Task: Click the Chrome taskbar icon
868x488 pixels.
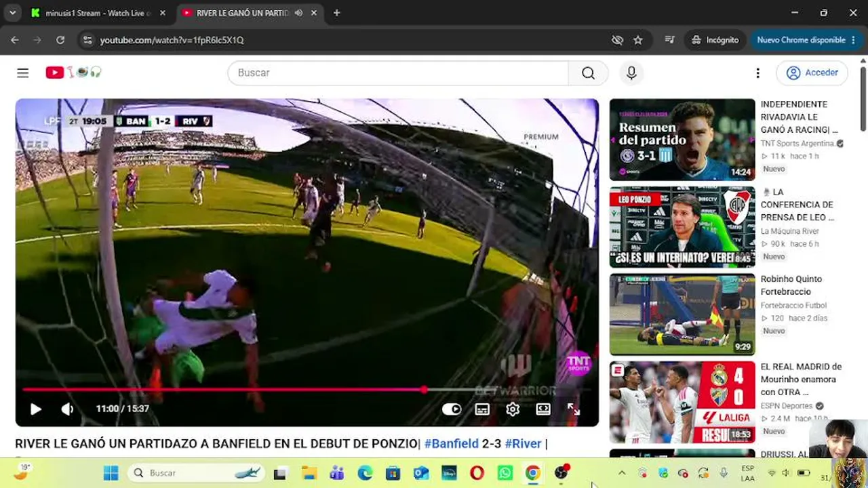Action: tap(533, 473)
